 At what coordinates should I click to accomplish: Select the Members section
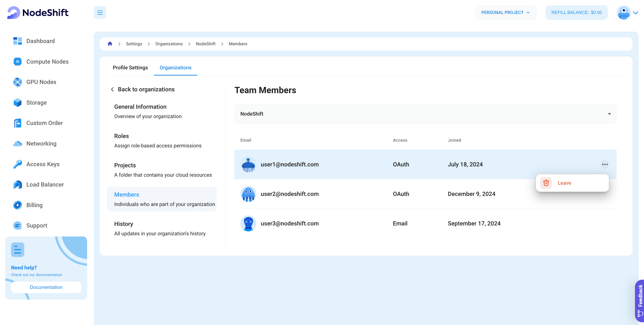(x=162, y=199)
